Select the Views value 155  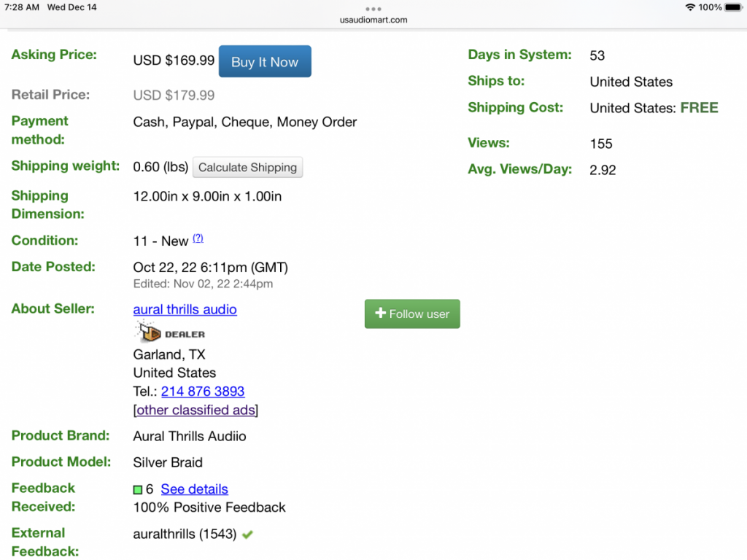pos(601,144)
